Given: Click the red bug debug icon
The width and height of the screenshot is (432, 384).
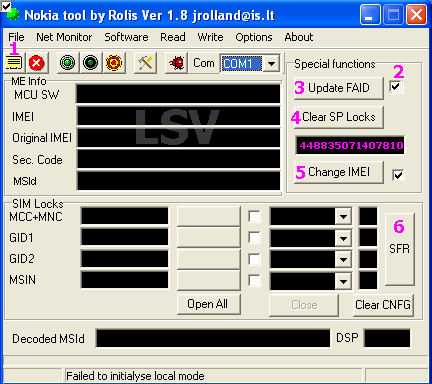Looking at the screenshot, I should click(x=177, y=63).
